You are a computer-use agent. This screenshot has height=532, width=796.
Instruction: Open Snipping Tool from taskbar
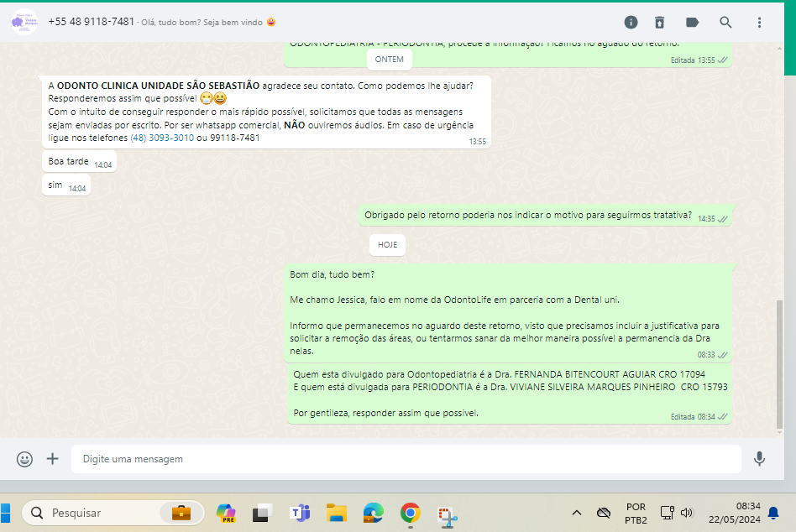pos(448,516)
